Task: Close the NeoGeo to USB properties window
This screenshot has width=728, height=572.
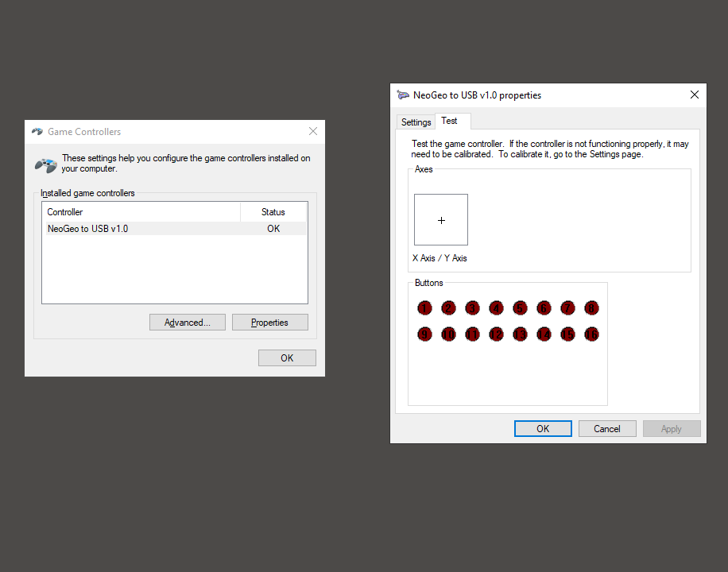Action: pos(695,95)
